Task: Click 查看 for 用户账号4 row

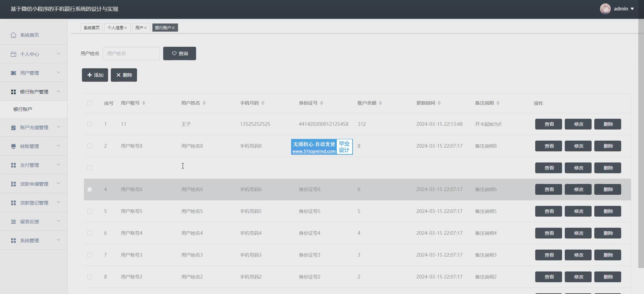Action: click(x=549, y=233)
